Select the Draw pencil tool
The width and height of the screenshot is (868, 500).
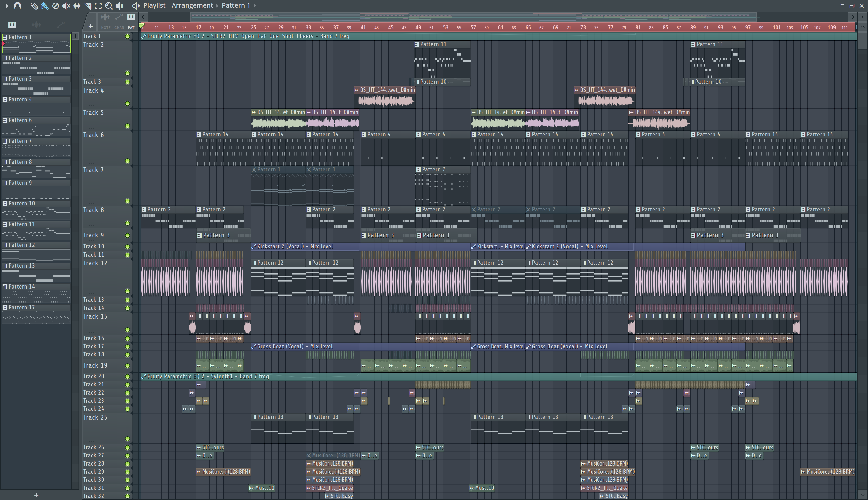click(x=34, y=6)
